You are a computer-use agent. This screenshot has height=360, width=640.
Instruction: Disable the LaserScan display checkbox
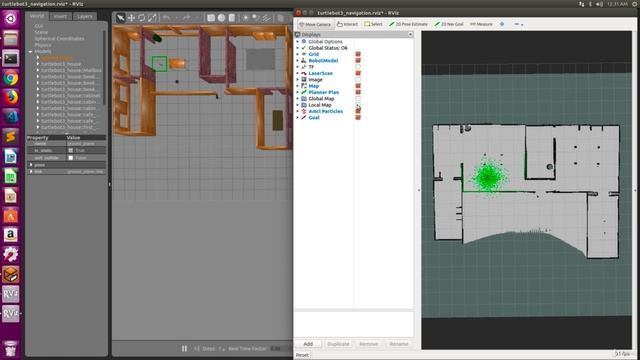tap(358, 73)
